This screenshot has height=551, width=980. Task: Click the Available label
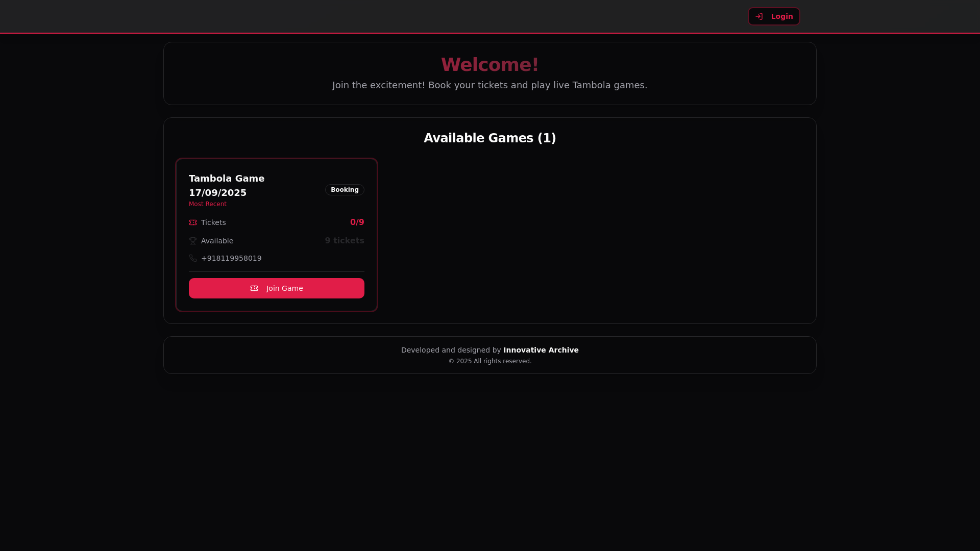click(217, 241)
